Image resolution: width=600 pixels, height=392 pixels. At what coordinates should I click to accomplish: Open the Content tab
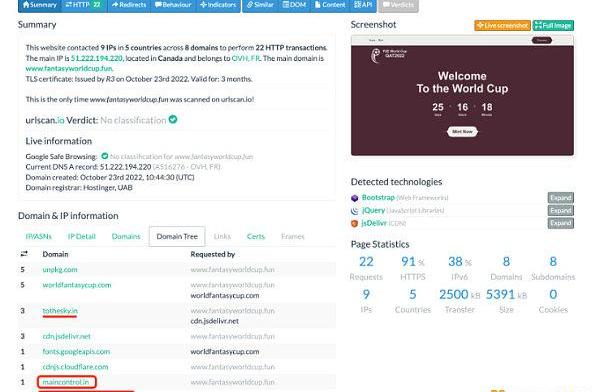pyautogui.click(x=330, y=5)
